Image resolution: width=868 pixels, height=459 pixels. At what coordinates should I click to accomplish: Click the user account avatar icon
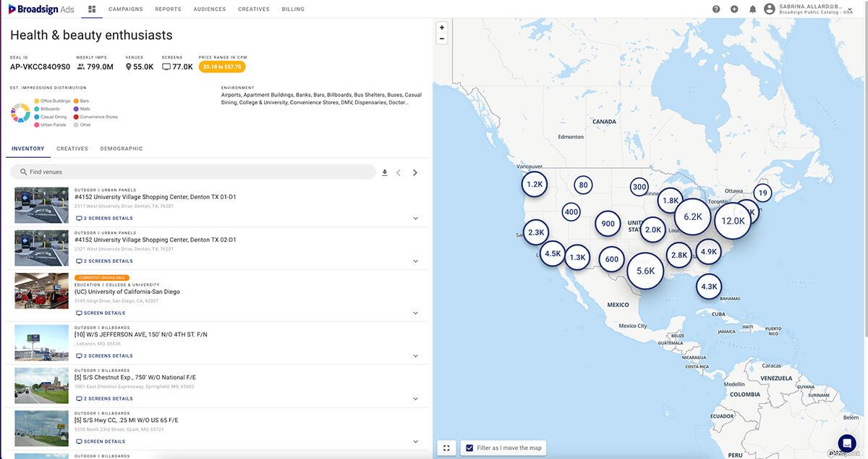pyautogui.click(x=770, y=9)
